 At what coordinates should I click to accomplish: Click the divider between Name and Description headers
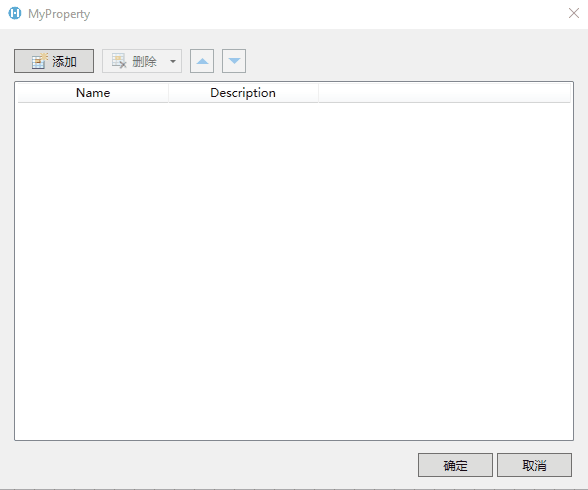click(168, 93)
